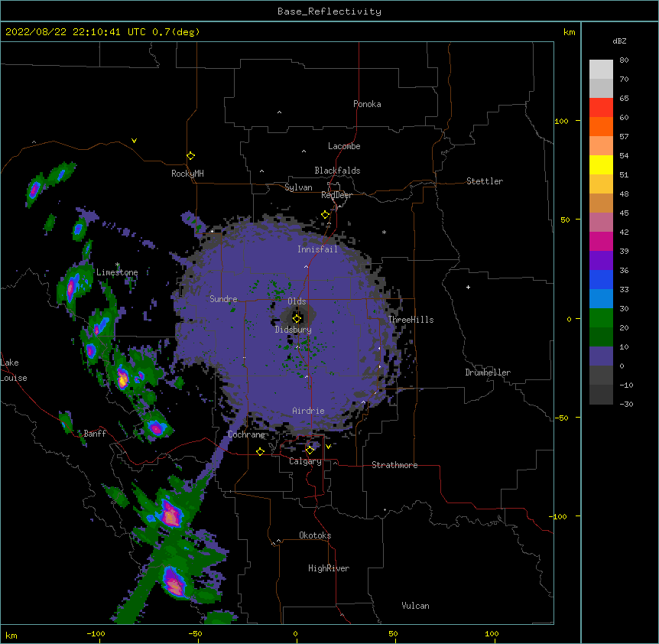
Task: Click the Didsbury town label
Action: click(x=294, y=330)
